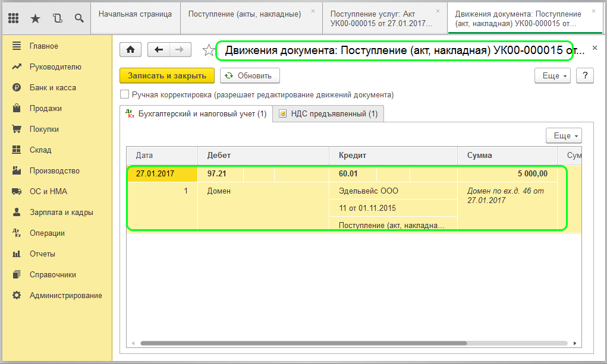Open the Favorites star in top bar
The width and height of the screenshot is (607, 364).
tap(35, 18)
